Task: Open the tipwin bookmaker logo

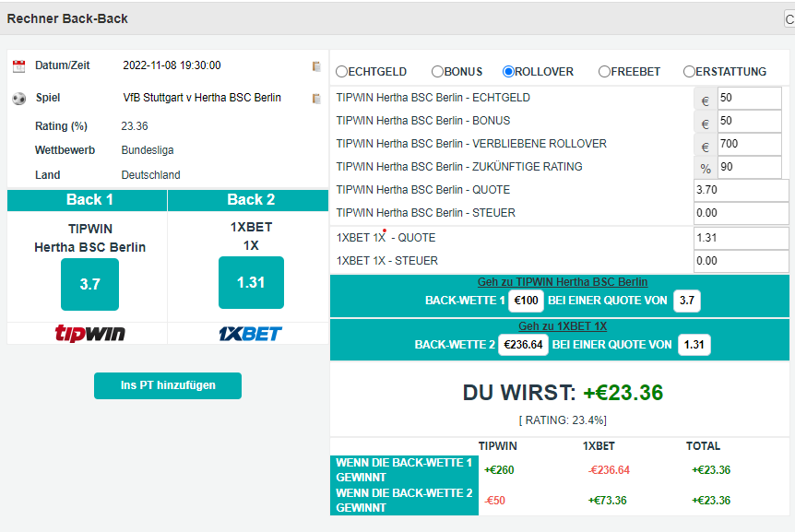Action: (89, 334)
